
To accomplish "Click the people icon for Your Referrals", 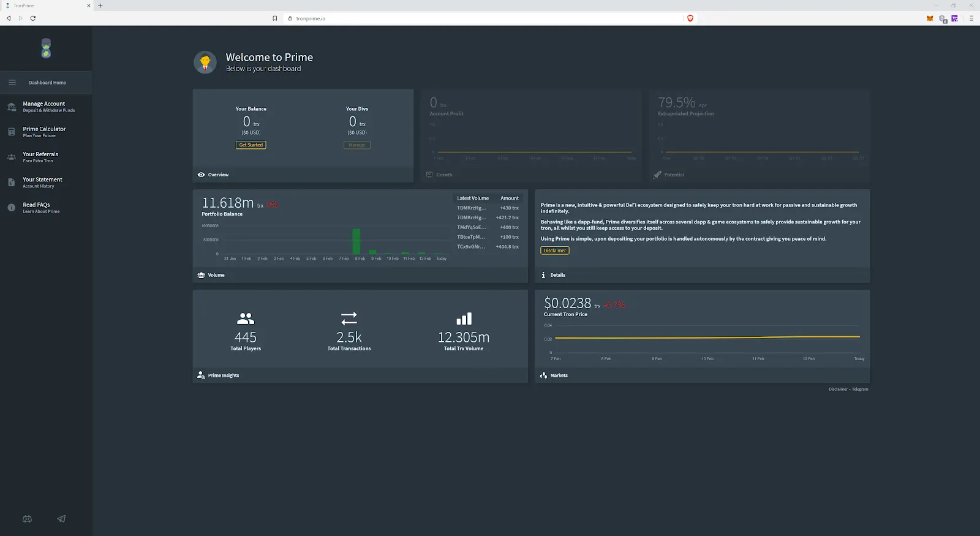I will (x=12, y=157).
